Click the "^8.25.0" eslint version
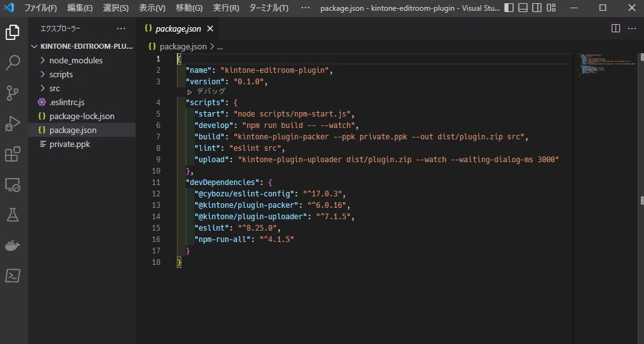 257,228
